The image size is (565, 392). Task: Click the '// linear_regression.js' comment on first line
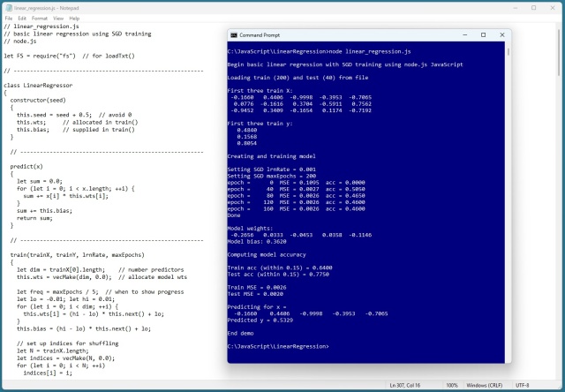[41, 26]
